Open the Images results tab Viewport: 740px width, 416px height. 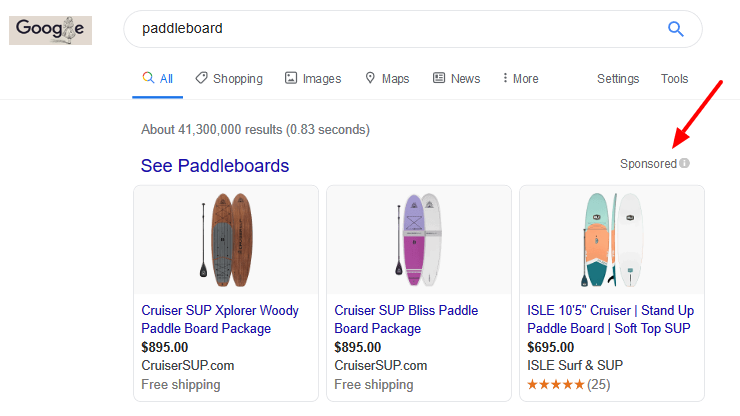[x=313, y=79]
